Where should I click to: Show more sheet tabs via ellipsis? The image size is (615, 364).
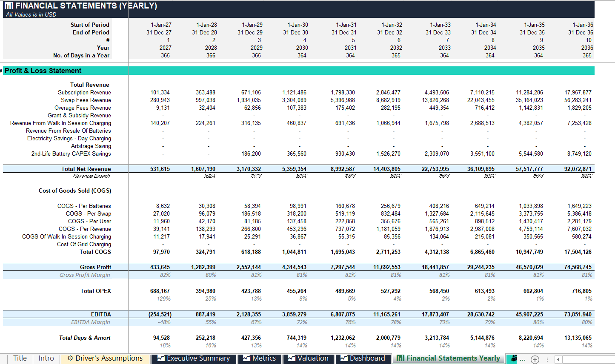pos(523,359)
